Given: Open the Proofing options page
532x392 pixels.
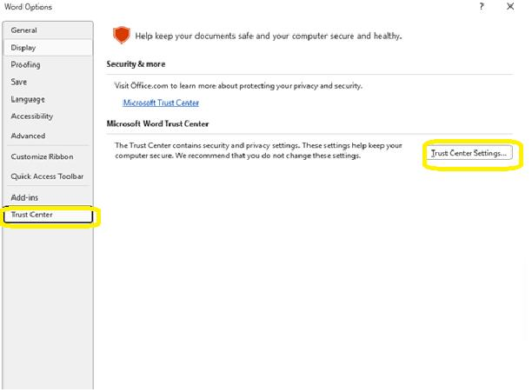Looking at the screenshot, I should click(x=48, y=64).
